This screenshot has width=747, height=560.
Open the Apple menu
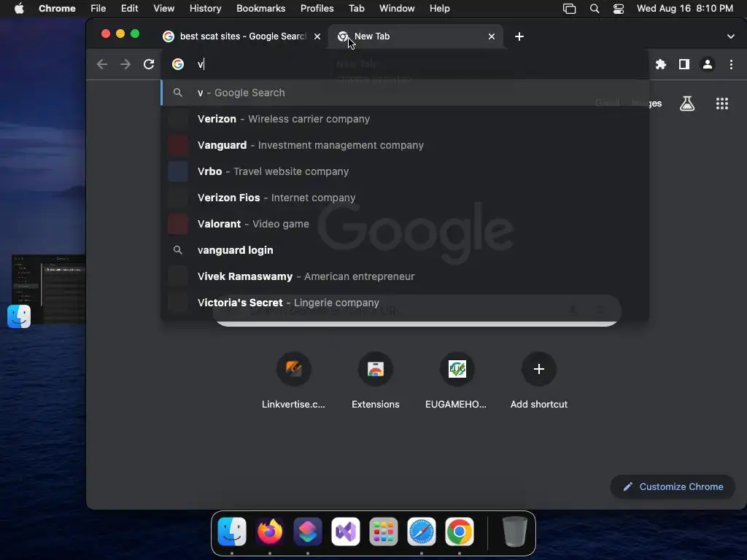click(19, 9)
